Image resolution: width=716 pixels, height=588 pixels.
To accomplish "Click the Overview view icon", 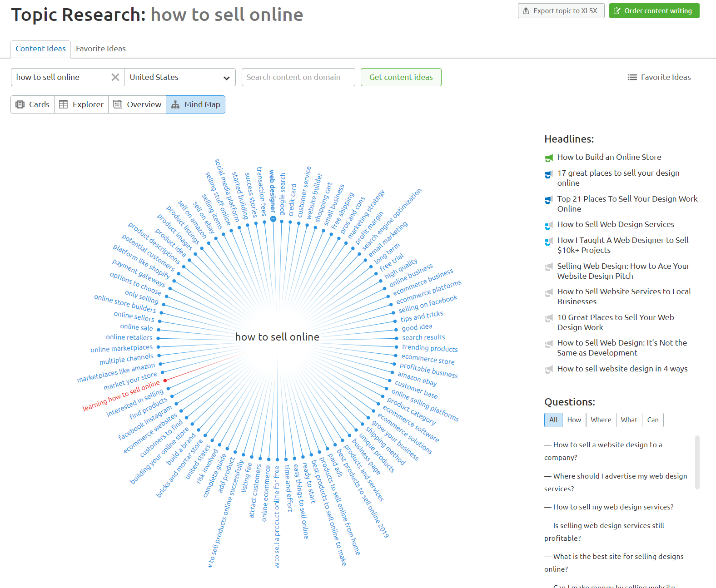I will [118, 104].
